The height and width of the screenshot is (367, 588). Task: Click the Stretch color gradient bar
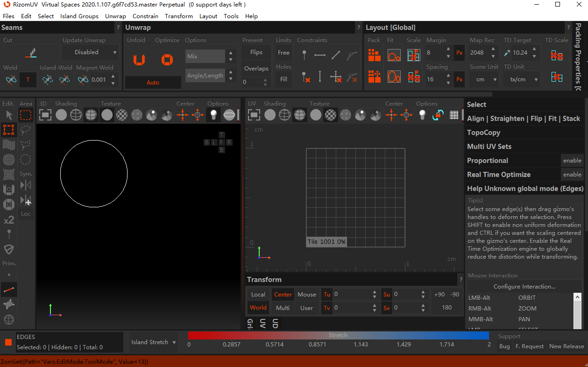pos(339,335)
